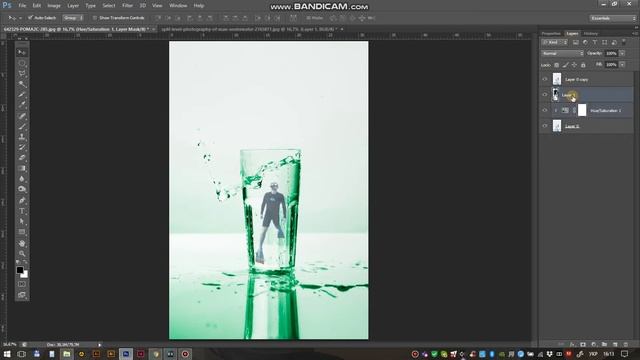This screenshot has width=640, height=360.
Task: Open the Windows Start button
Action: [7, 354]
